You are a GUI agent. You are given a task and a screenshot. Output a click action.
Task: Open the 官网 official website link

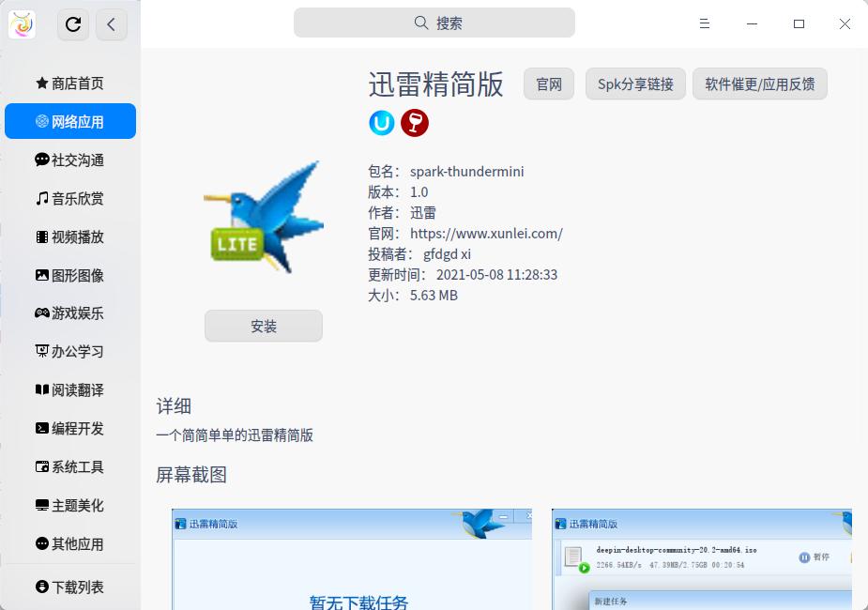[x=548, y=84]
